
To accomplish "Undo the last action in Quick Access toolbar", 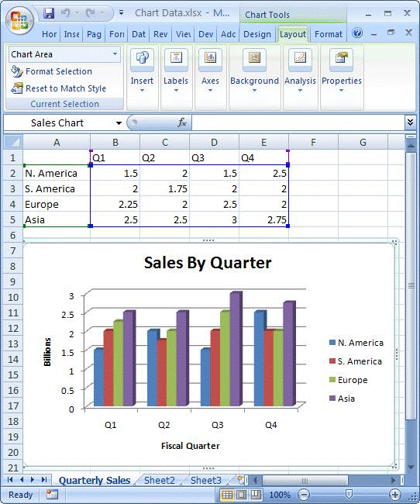I will pos(66,13).
